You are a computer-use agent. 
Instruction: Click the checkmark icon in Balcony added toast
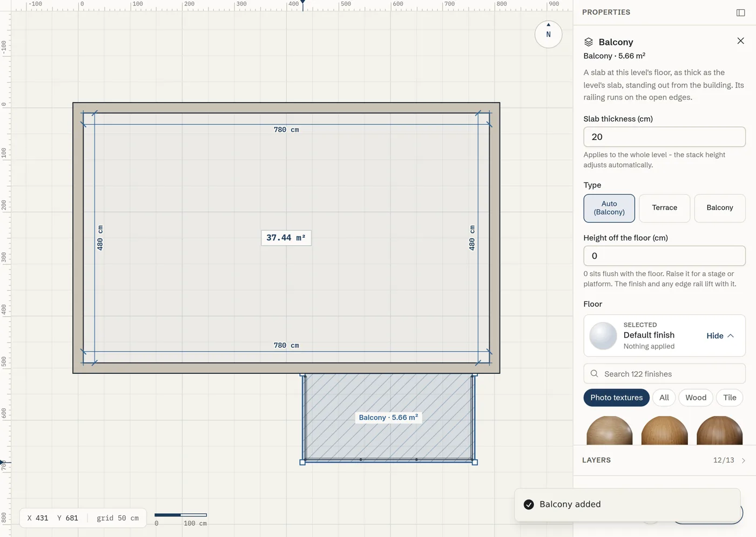(529, 505)
